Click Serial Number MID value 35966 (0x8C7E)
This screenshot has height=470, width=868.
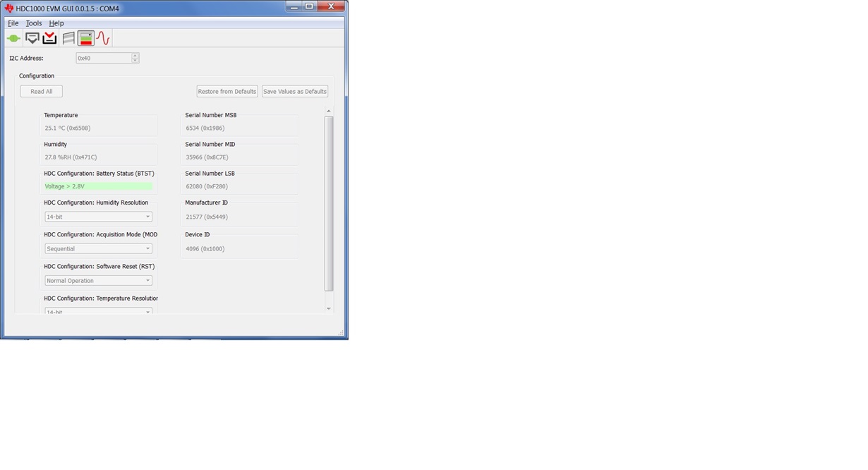pos(207,157)
